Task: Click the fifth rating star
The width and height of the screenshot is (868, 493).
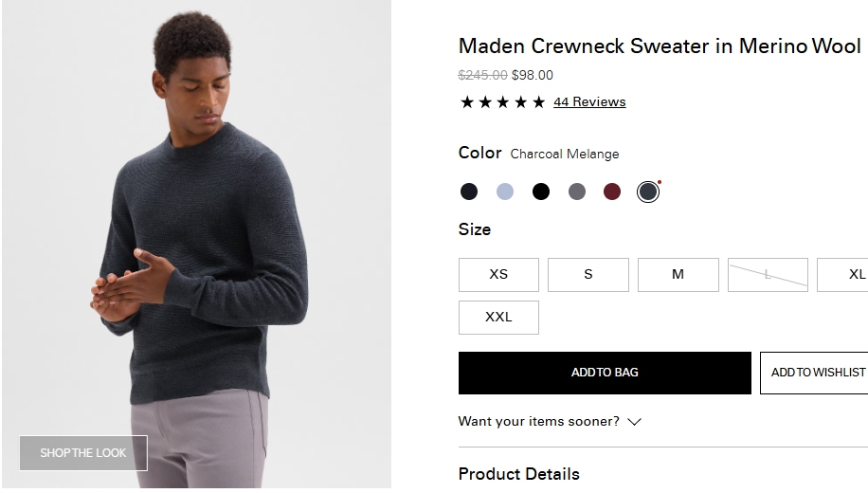Action: tap(538, 102)
